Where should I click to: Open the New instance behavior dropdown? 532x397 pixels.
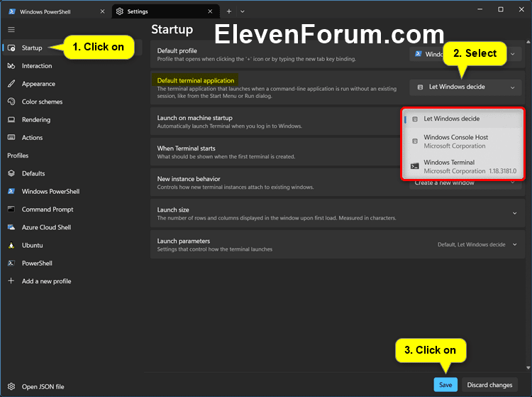465,183
